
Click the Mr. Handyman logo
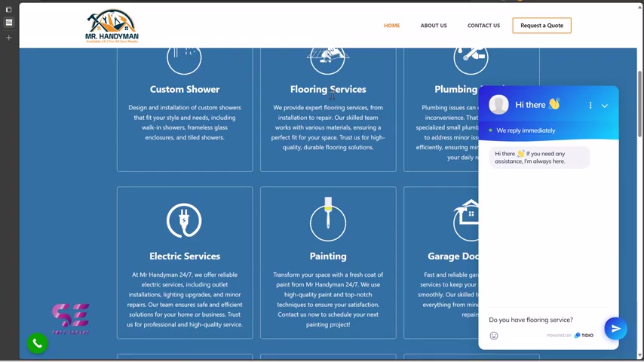(112, 26)
